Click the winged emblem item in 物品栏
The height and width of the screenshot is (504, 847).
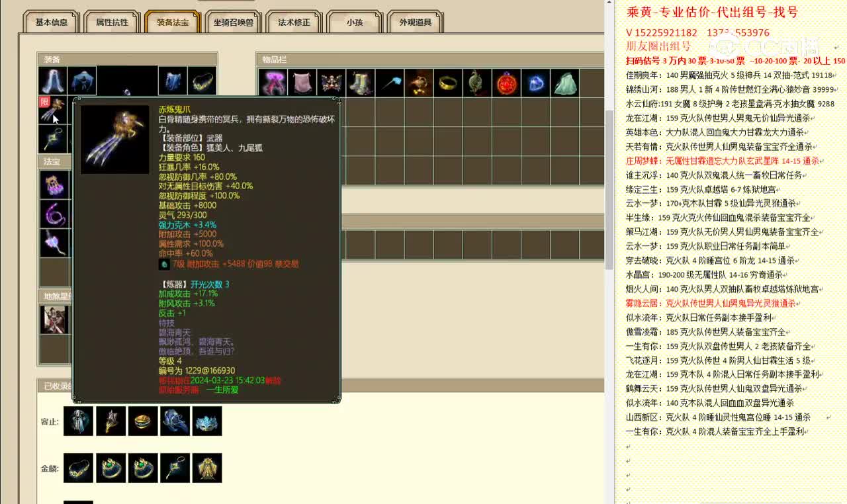pos(331,83)
